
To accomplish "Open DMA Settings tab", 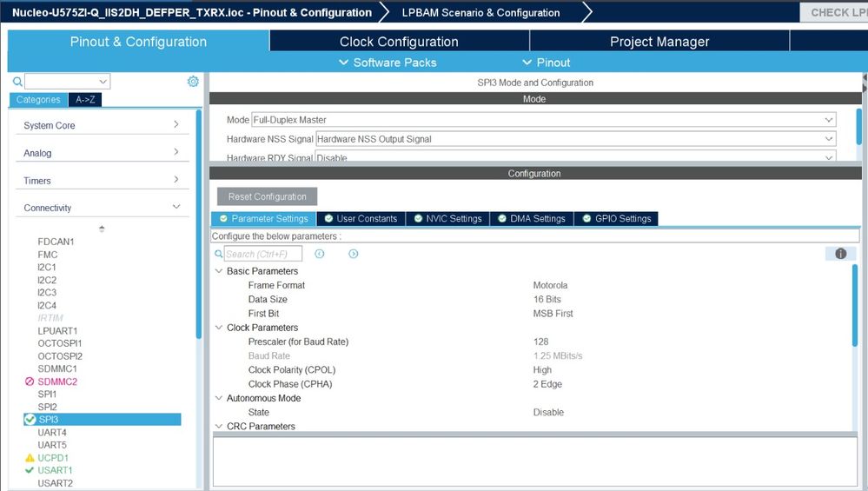I will (532, 219).
